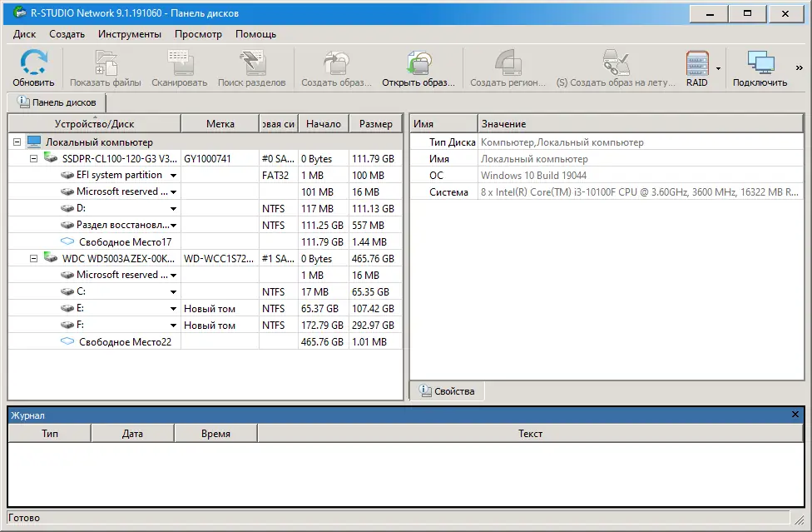812x532 pixels.
Task: Open the E: partition dropdown arrow
Action: tap(174, 309)
